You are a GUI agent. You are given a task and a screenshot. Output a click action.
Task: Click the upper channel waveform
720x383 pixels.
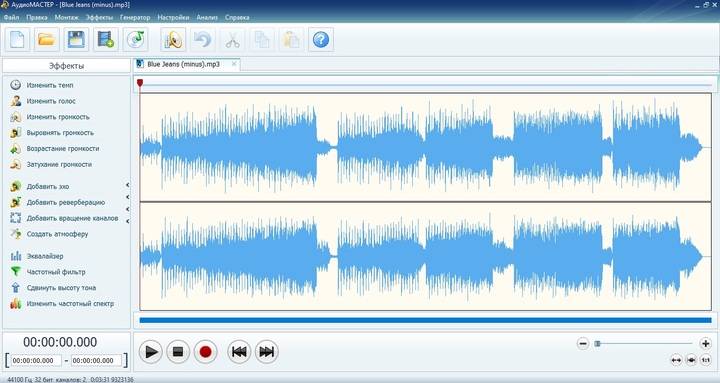tap(425, 147)
